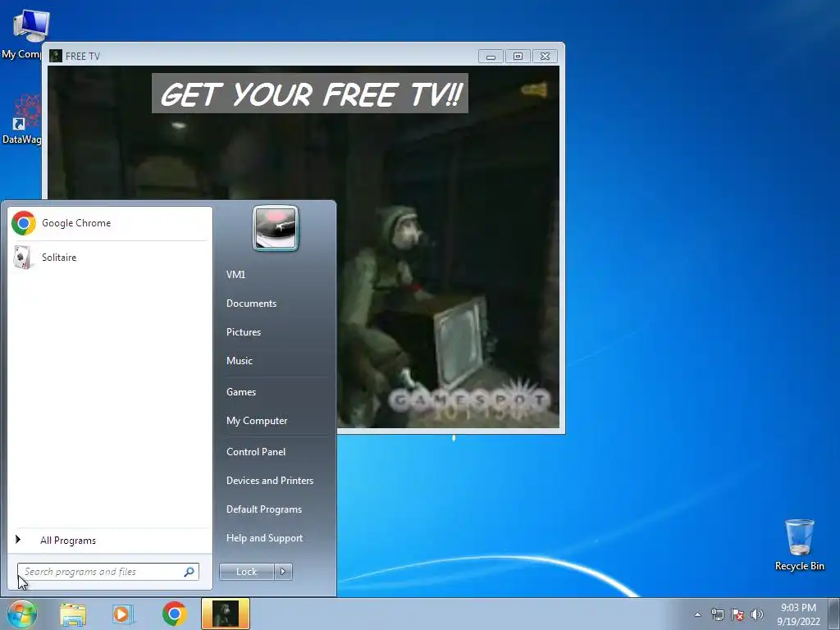Open Pictures from the Start menu
Viewport: 840px width, 630px height.
243,332
